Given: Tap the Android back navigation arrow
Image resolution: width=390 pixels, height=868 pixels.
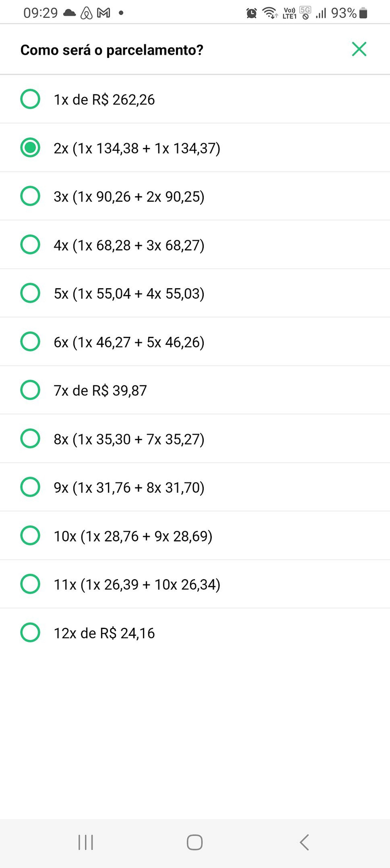Looking at the screenshot, I should coord(304,842).
